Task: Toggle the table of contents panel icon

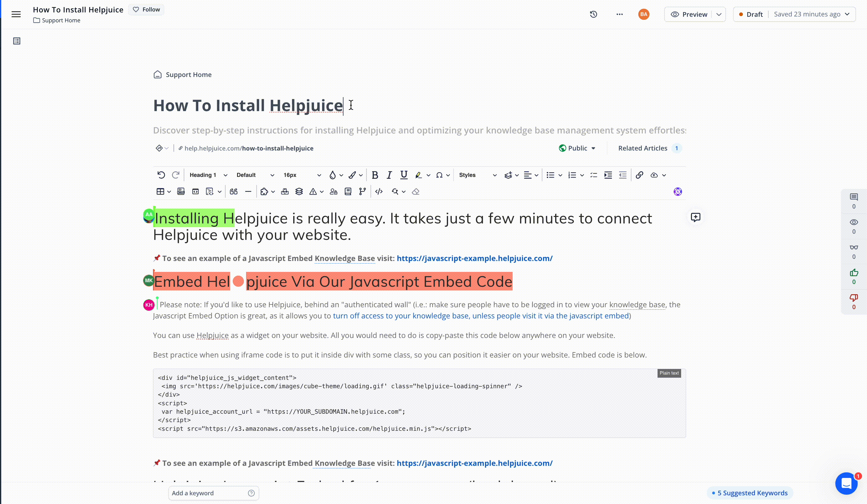Action: tap(16, 41)
